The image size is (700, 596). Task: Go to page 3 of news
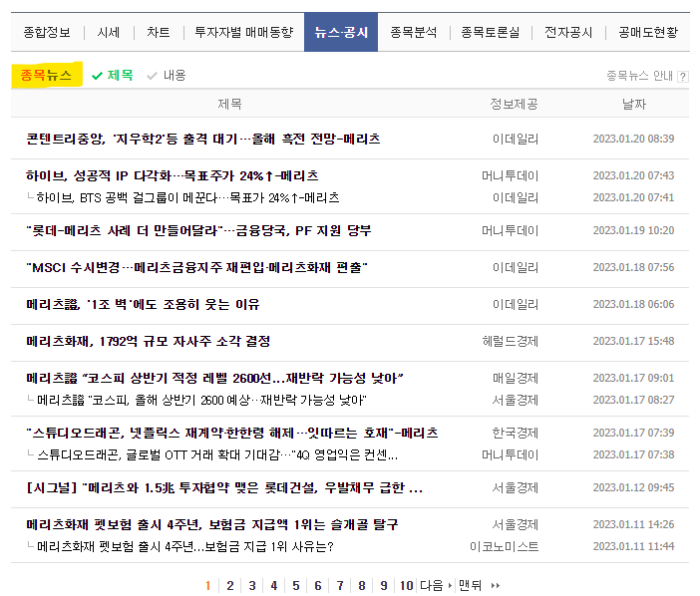tap(252, 585)
